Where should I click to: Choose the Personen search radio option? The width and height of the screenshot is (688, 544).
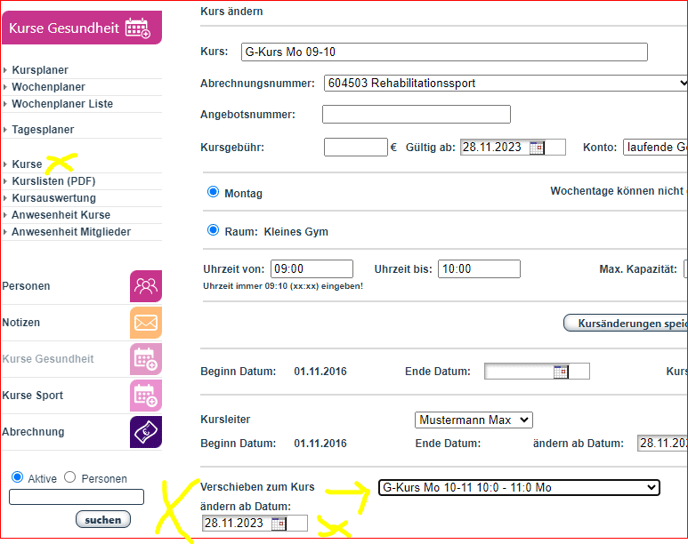coord(70,478)
